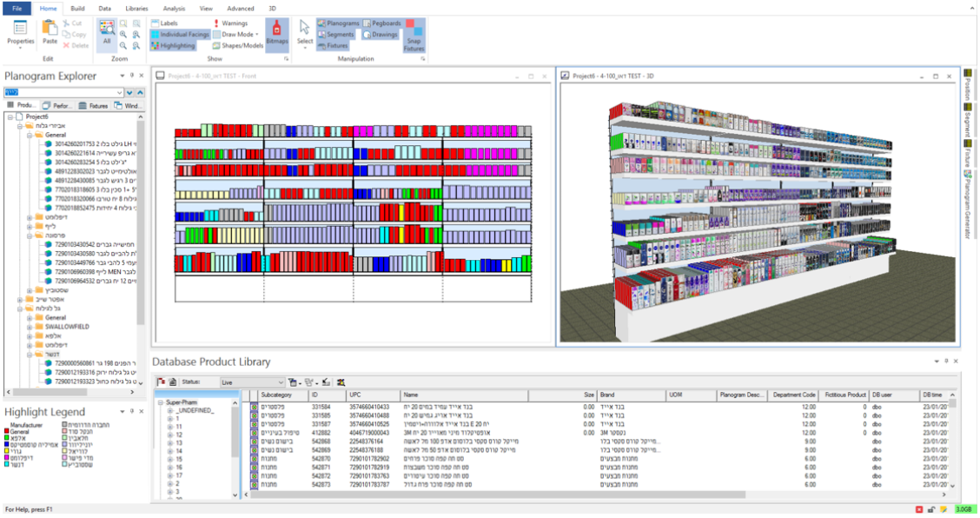Sort by the Subcategory column header
Image resolution: width=980 pixels, height=518 pixels.
(x=283, y=395)
